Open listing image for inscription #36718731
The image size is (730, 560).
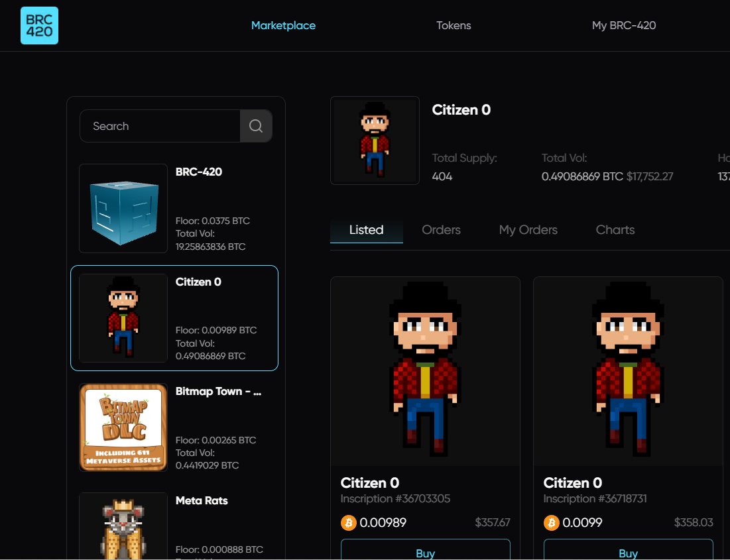[x=629, y=371]
